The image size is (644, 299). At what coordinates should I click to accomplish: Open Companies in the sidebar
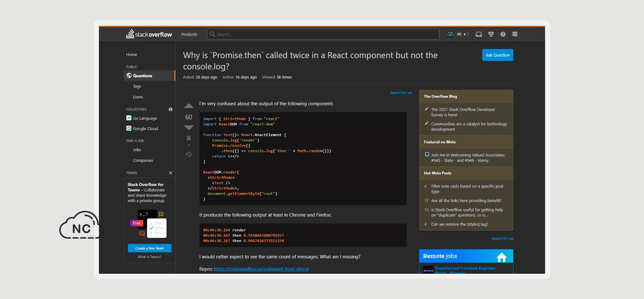pyautogui.click(x=143, y=160)
